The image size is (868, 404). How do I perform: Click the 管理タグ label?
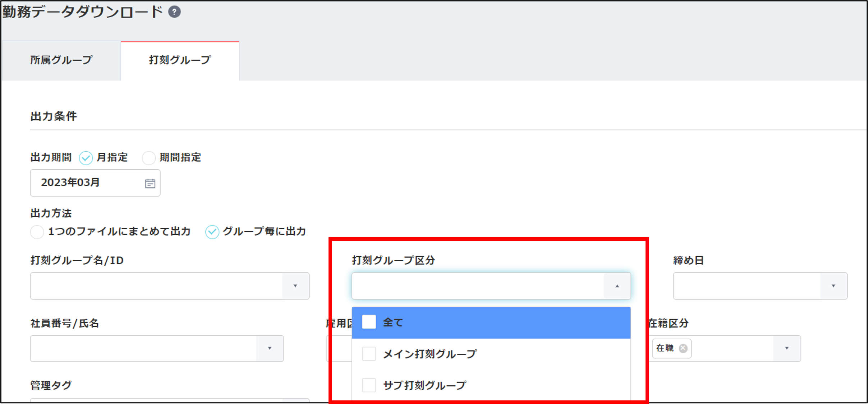(51, 385)
